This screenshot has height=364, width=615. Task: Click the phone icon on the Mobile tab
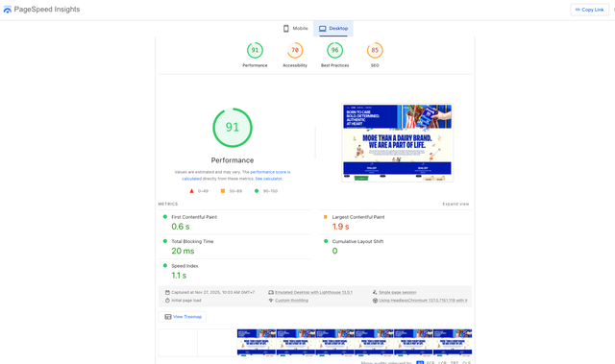[286, 28]
